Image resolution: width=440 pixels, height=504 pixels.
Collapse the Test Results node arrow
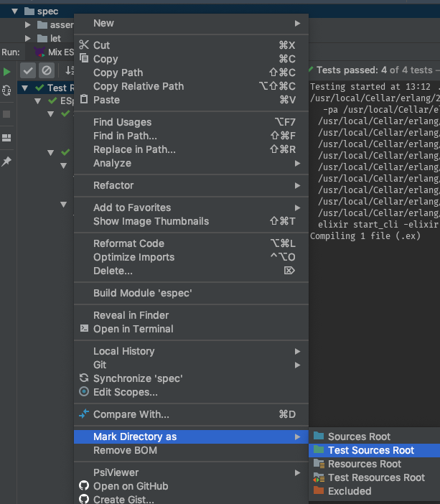coord(24,88)
